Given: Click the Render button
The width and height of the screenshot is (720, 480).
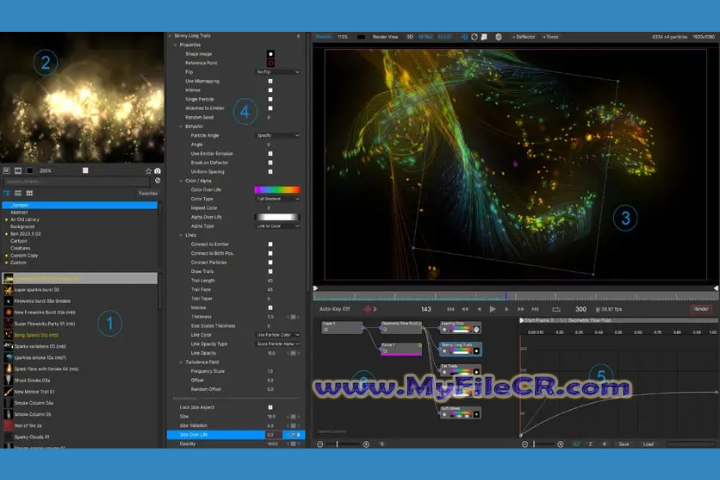Looking at the screenshot, I should pos(701,309).
